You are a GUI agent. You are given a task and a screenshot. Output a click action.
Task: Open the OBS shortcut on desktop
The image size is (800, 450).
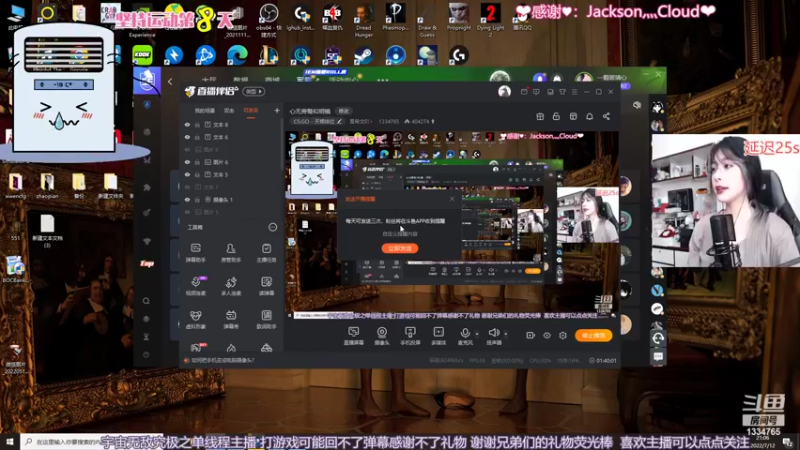pyautogui.click(x=268, y=19)
